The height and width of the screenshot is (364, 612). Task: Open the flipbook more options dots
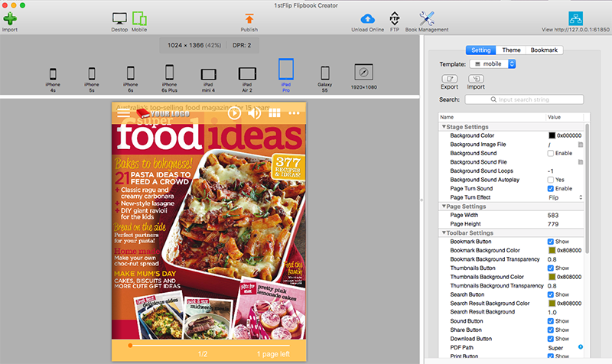(x=294, y=113)
